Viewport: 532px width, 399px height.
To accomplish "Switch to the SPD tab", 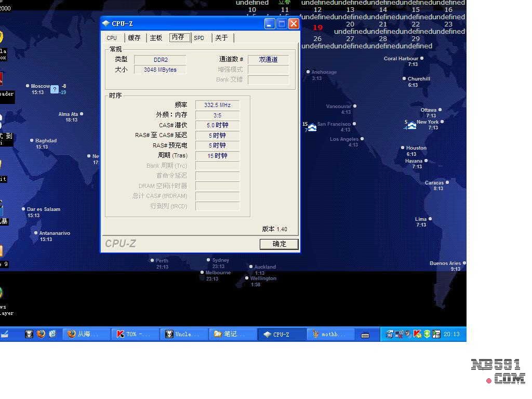I will pyautogui.click(x=199, y=38).
